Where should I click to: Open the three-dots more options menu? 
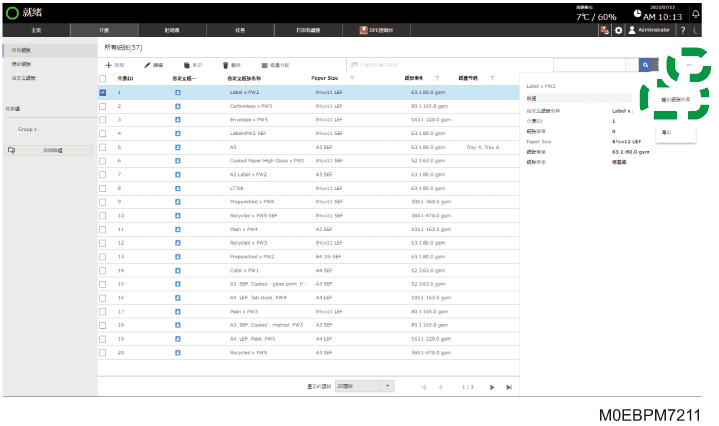689,65
